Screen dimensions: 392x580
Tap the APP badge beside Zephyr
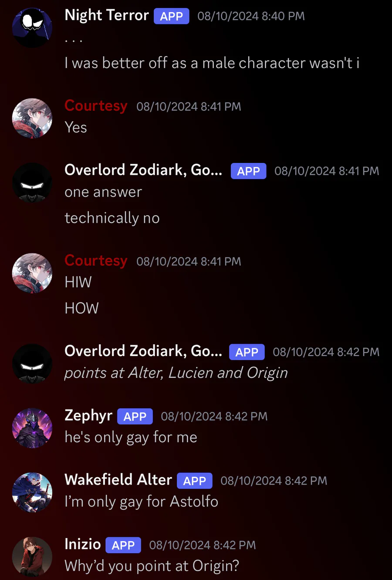(135, 417)
